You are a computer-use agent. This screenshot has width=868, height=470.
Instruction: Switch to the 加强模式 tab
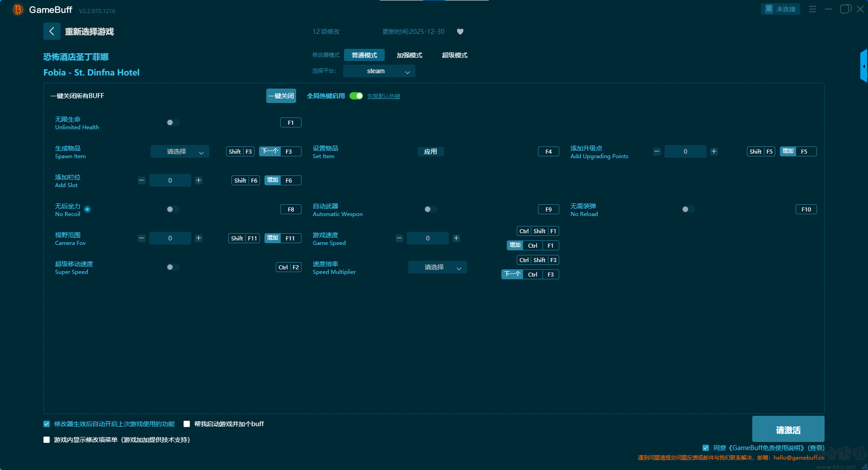pos(409,55)
